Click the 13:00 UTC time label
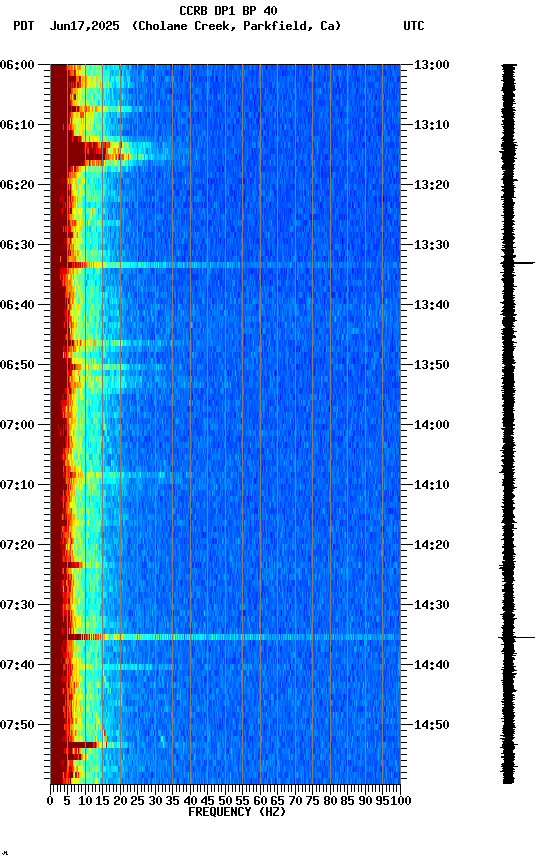The image size is (552, 864). point(432,65)
